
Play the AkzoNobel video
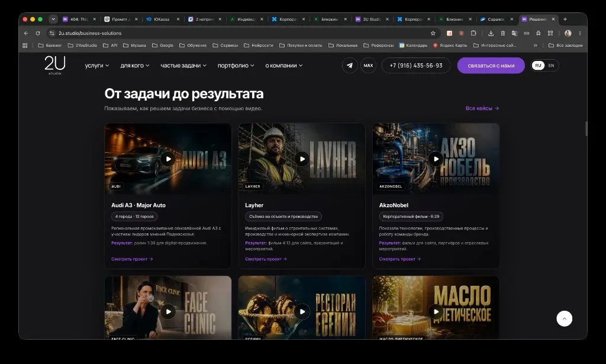tap(436, 159)
